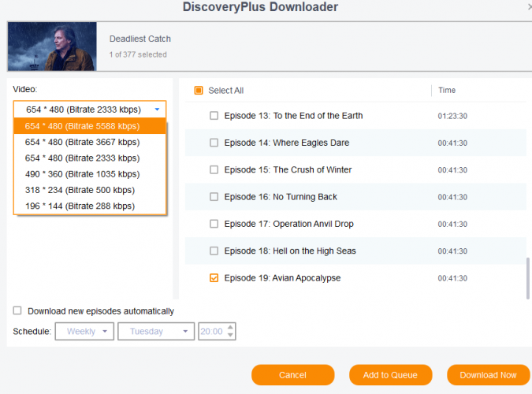Click the Deadliest Catch show title
The image size is (532, 394).
point(140,39)
